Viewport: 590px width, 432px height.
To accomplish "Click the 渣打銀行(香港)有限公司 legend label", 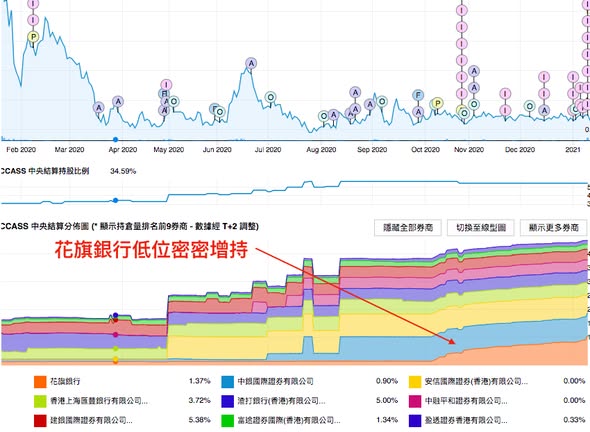I will (281, 401).
